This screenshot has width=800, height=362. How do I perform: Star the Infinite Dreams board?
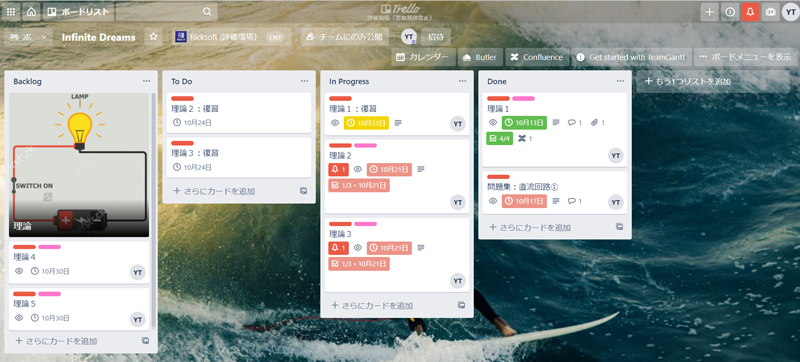(x=153, y=37)
